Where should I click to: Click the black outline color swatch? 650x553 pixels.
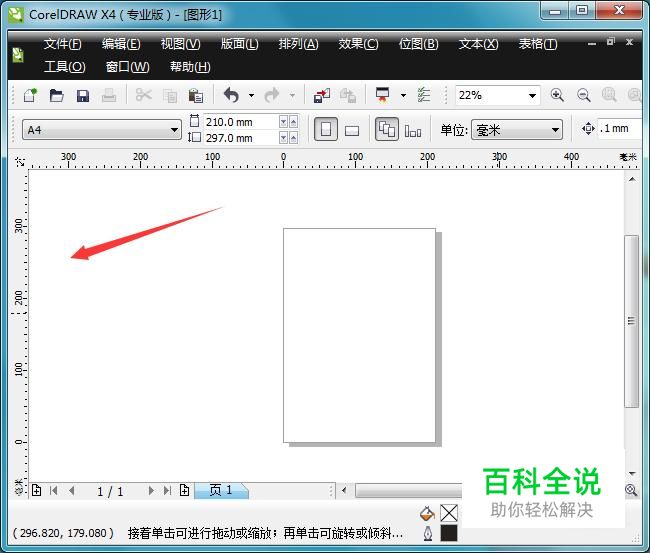click(449, 533)
